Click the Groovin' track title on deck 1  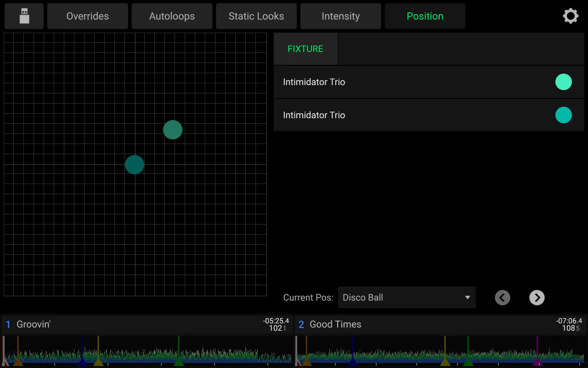34,324
